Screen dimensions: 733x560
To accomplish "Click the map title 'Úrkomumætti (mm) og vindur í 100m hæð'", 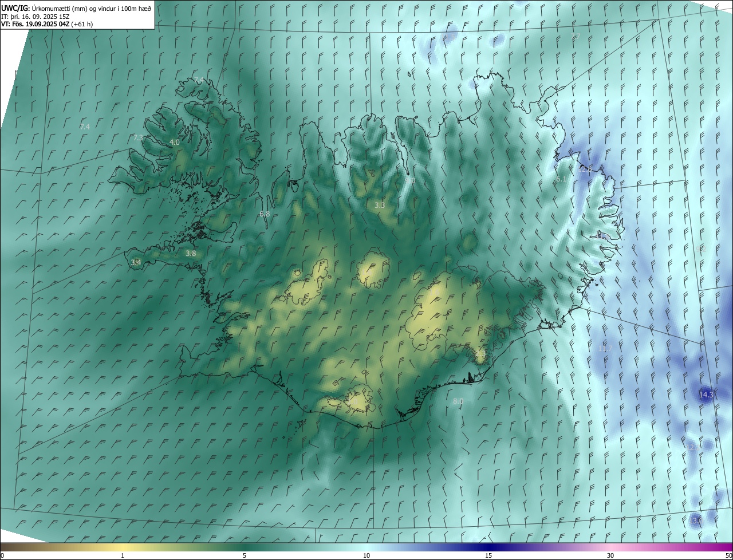I will (x=92, y=9).
